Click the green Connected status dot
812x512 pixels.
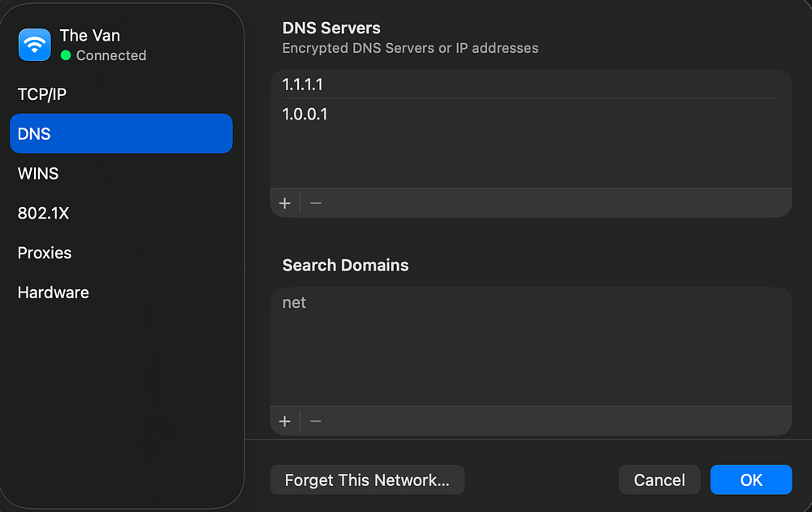click(66, 55)
